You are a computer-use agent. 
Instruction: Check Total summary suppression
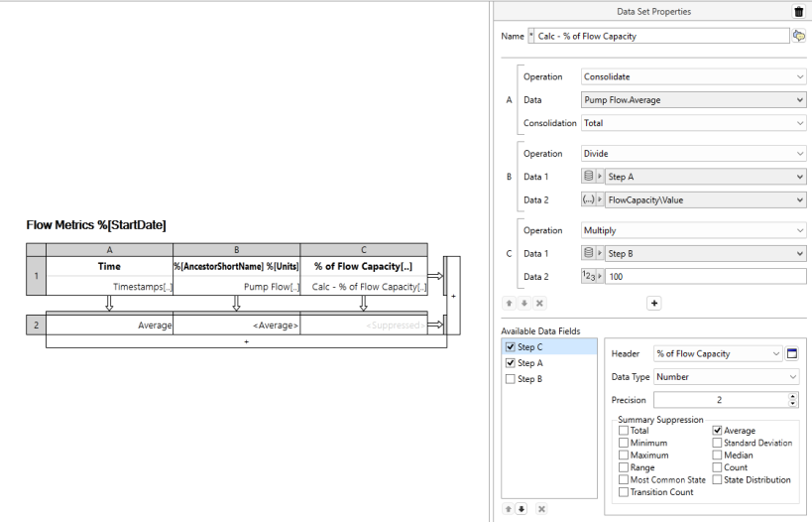tap(624, 431)
